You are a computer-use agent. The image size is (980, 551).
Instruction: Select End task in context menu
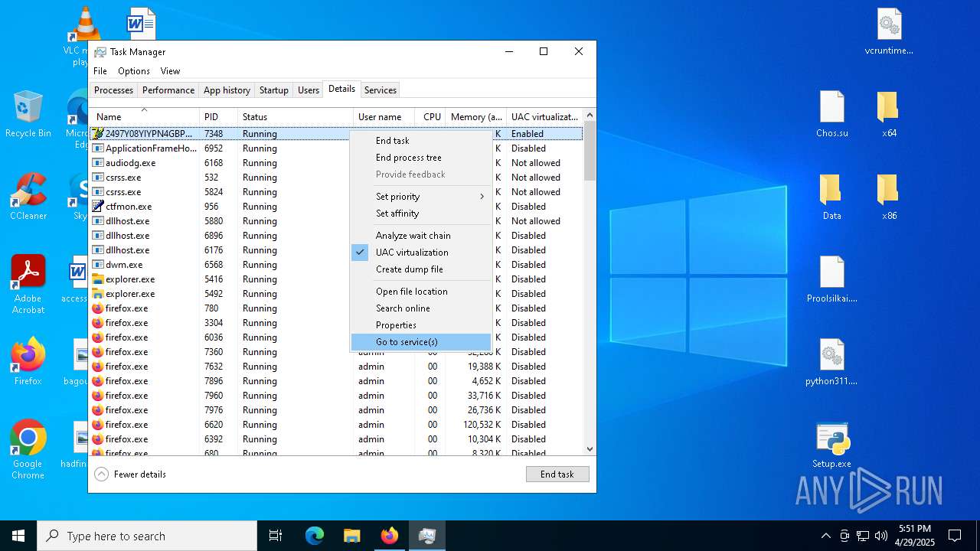pyautogui.click(x=421, y=141)
